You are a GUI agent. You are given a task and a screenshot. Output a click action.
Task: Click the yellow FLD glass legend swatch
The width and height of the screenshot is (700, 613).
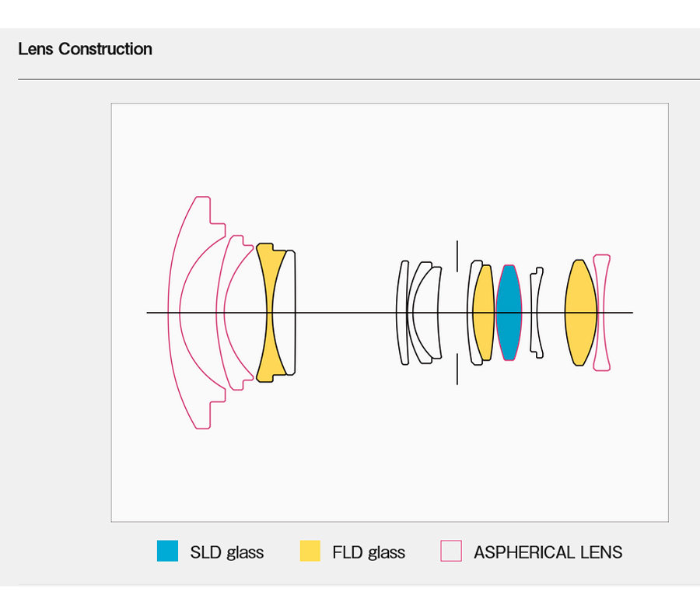click(310, 552)
